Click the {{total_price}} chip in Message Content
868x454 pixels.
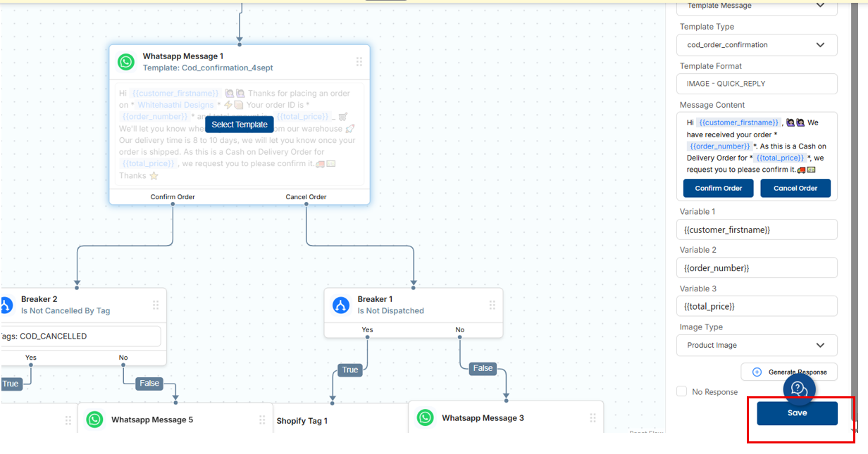[779, 158]
